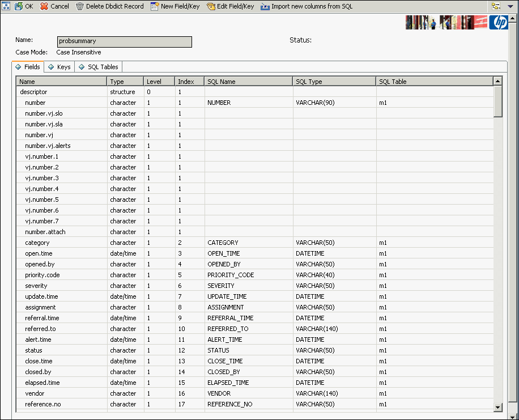Click the scrollbar down arrow

498,408
